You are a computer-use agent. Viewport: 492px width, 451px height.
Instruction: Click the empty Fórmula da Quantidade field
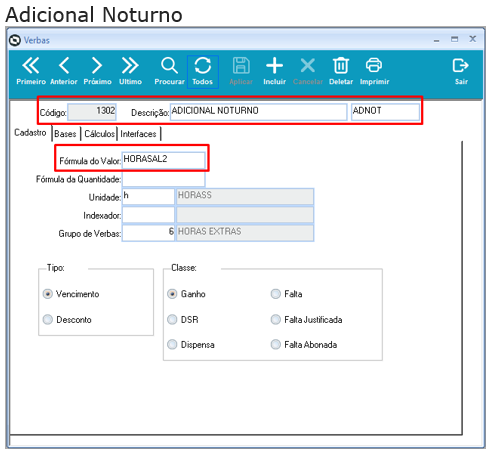point(163,179)
